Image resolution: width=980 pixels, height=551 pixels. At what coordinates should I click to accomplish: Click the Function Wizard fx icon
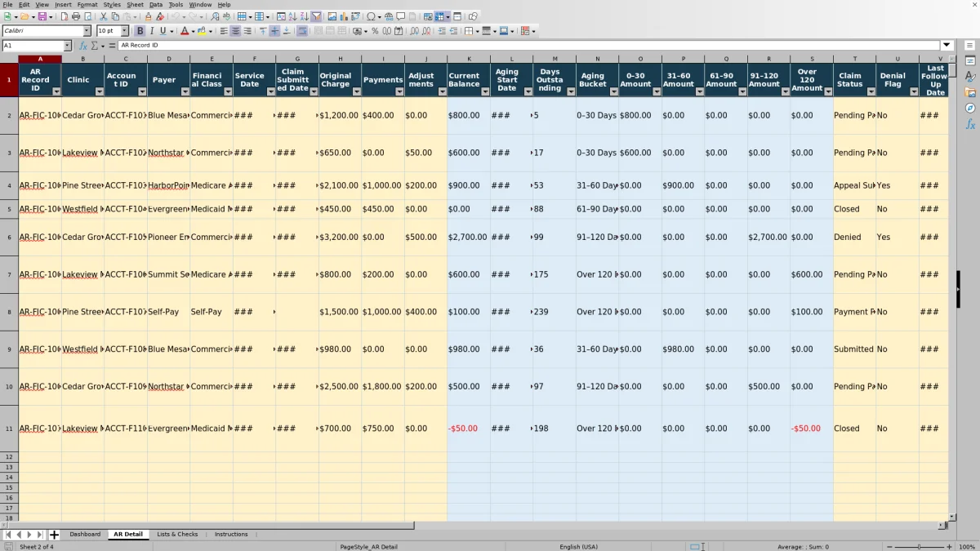[83, 46]
